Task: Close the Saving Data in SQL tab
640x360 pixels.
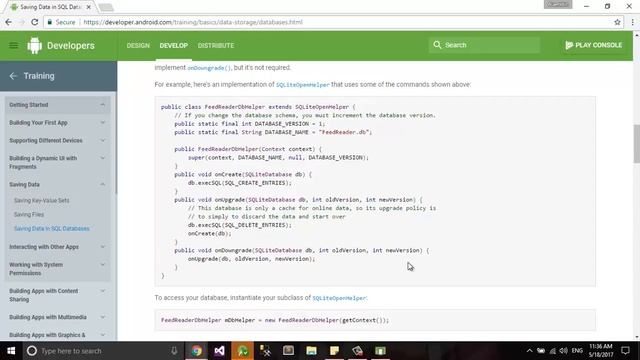Action: click(89, 7)
